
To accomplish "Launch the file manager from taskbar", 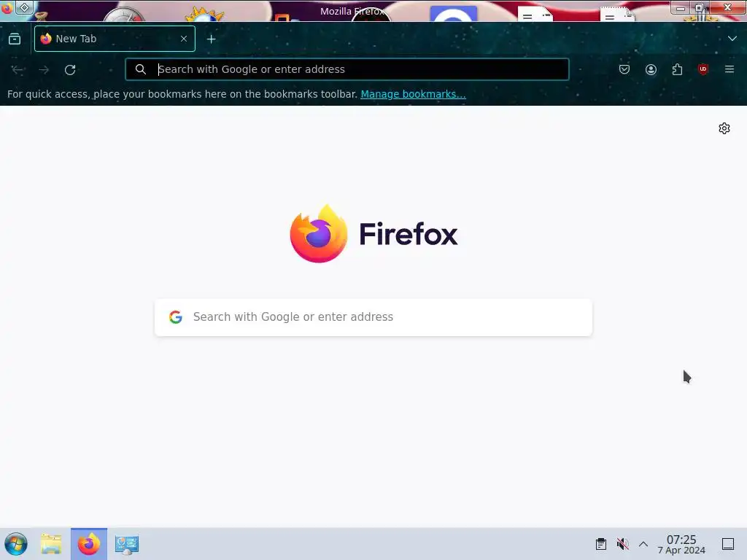I will pos(51,544).
